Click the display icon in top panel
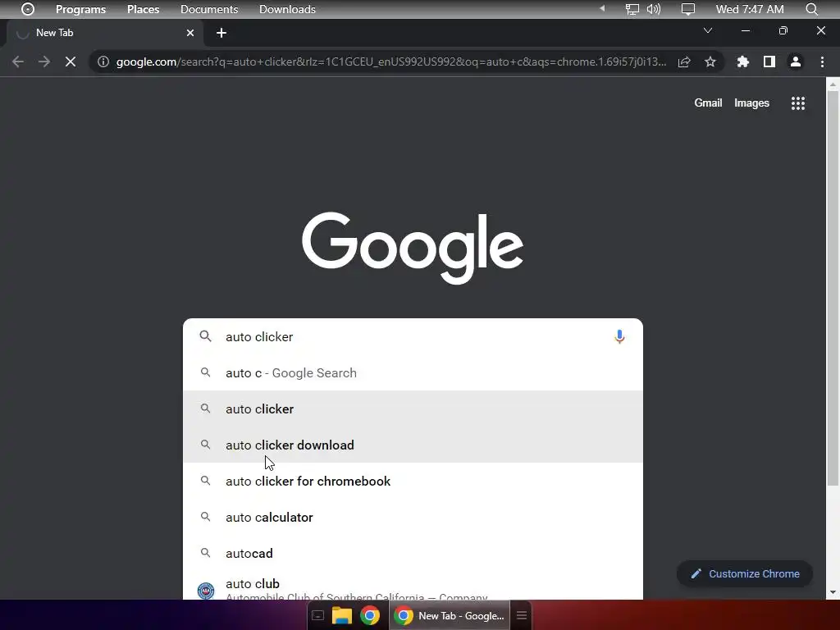The height and width of the screenshot is (630, 840). 688,9
